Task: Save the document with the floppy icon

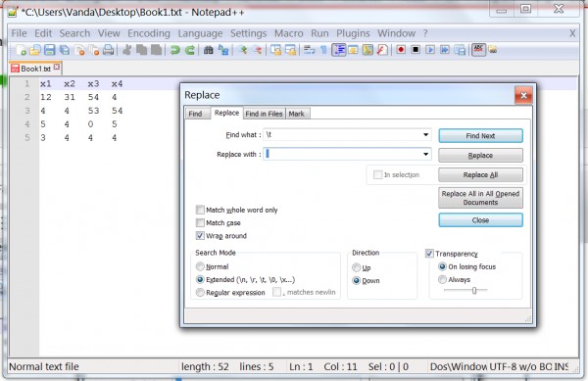Action: click(50, 50)
